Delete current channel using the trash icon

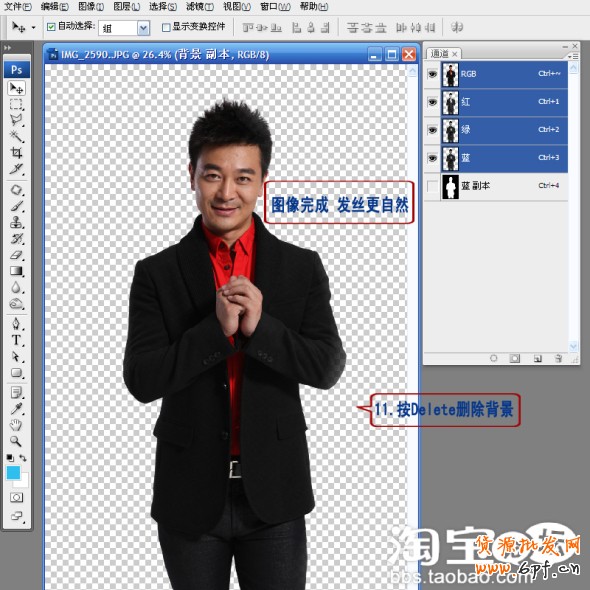pos(558,358)
